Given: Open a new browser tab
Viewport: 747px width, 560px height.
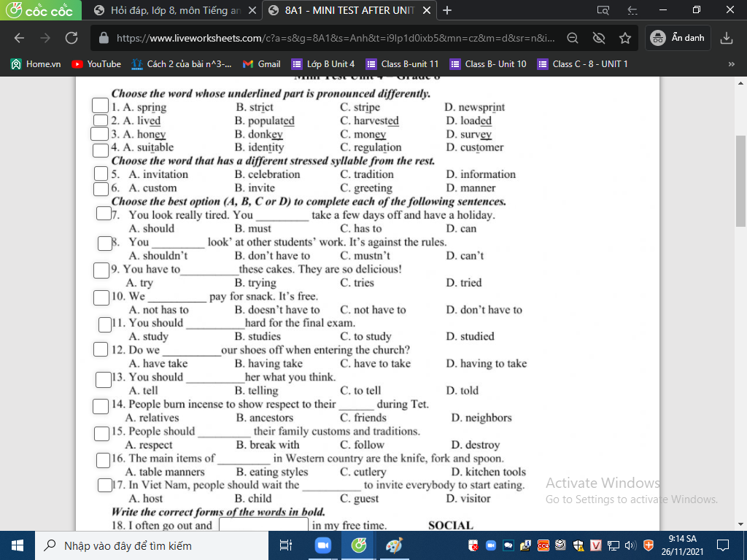Looking at the screenshot, I should click(447, 11).
